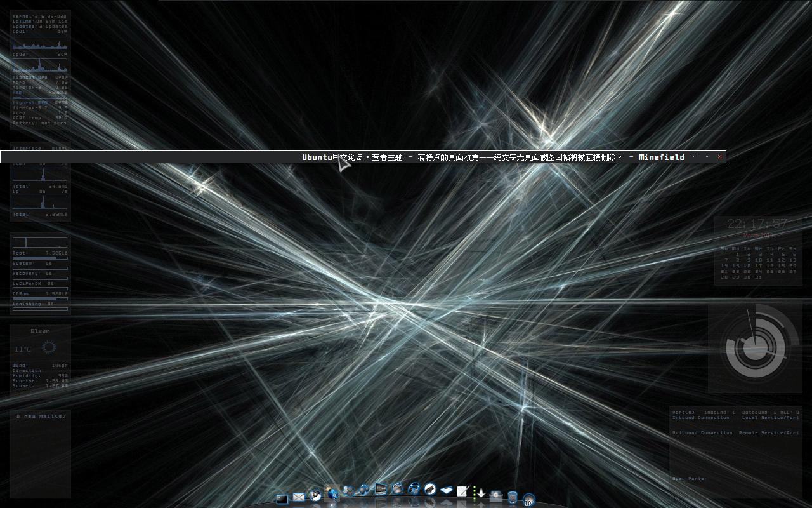Screen dimensions: 812x508
Task: Click the "Open Ports:" label
Action: 689,479
